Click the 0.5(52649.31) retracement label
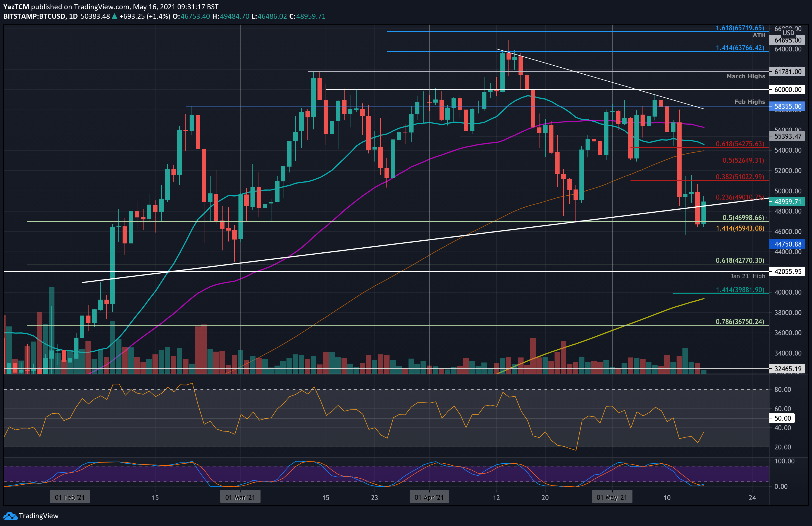 743,160
